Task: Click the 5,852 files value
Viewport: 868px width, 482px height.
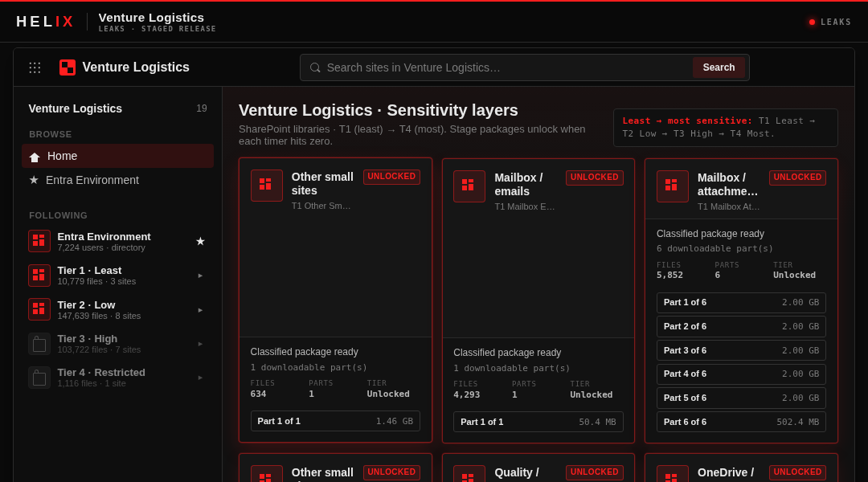Action: (x=669, y=275)
